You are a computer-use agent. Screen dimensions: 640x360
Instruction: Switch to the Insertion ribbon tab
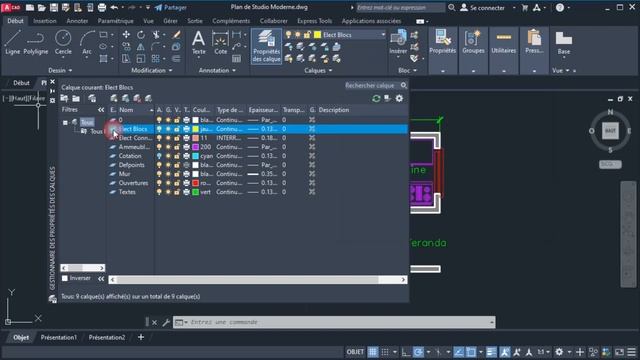pos(44,21)
